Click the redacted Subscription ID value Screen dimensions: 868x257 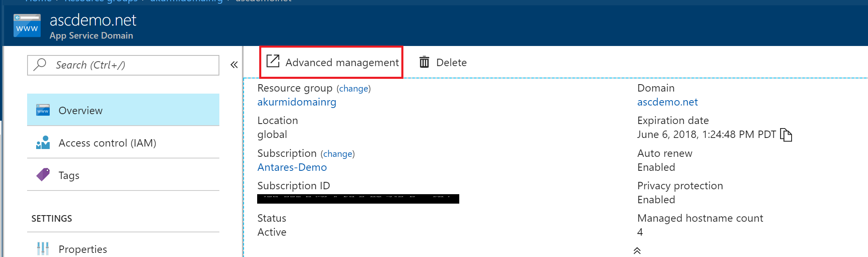[358, 199]
